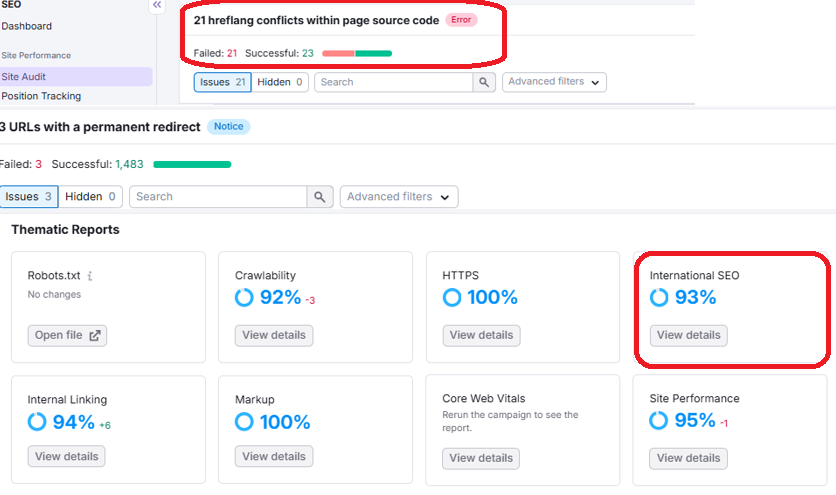View details for Core Web Vitals
Screen dimensions: 836x495
click(481, 458)
